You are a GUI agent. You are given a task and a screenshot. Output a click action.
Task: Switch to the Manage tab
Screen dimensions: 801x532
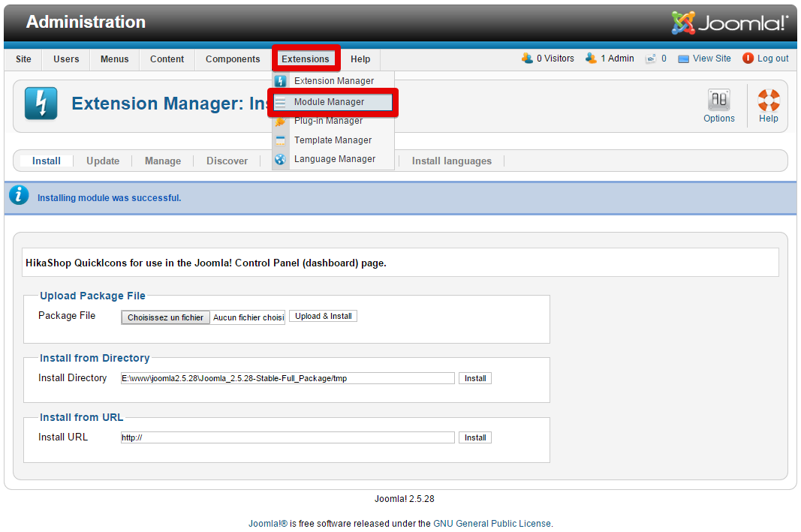163,161
